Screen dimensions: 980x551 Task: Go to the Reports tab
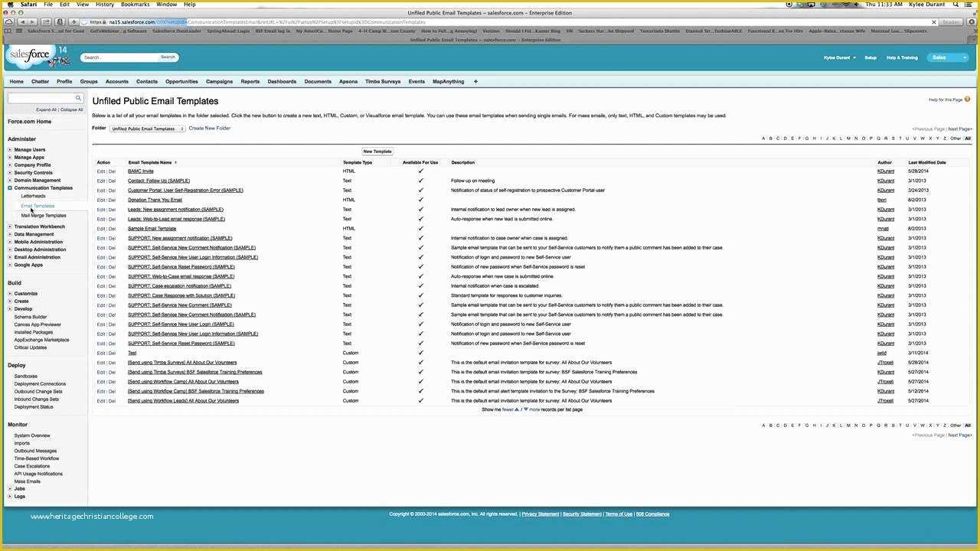pyautogui.click(x=250, y=81)
